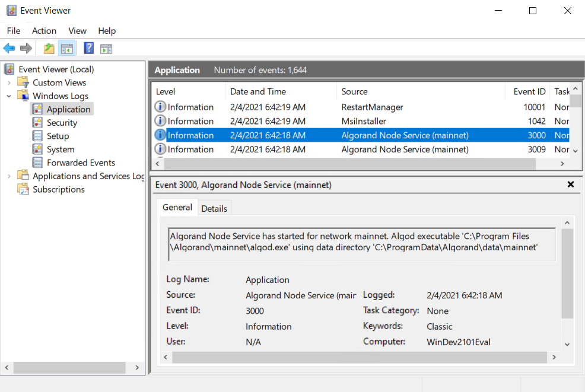Open the View menu
Viewport: 585px width, 392px height.
pyautogui.click(x=77, y=31)
